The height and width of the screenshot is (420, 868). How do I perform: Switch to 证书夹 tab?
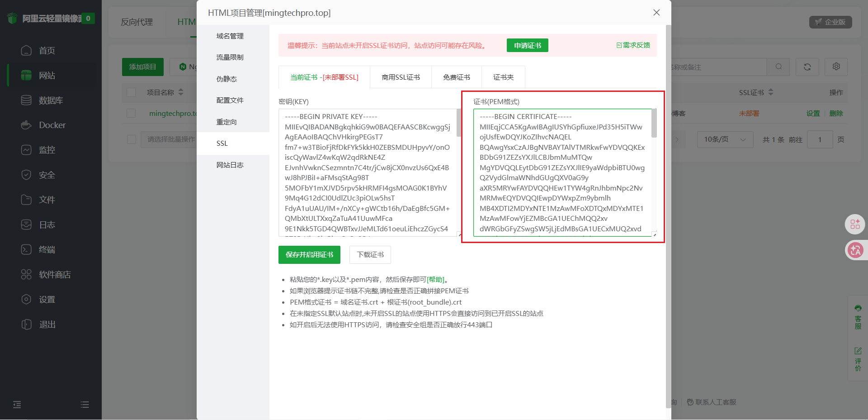coord(503,77)
